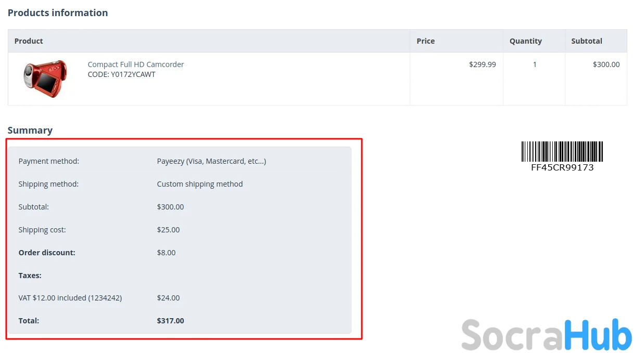
Task: Click the Price column header
Action: coord(425,41)
